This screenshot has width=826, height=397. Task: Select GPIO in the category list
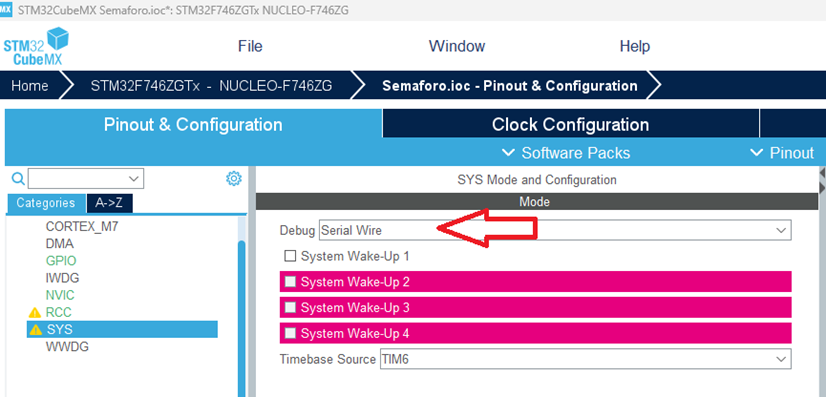coord(61,261)
